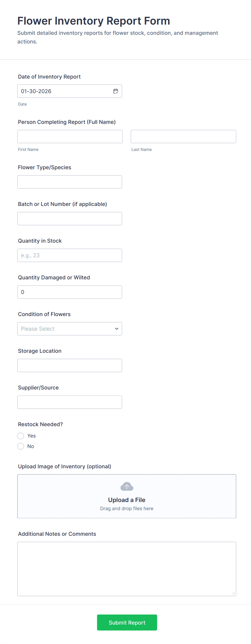251x644 pixels.
Task: Click the Flower Inventory Report Form title
Action: pyautogui.click(x=94, y=21)
